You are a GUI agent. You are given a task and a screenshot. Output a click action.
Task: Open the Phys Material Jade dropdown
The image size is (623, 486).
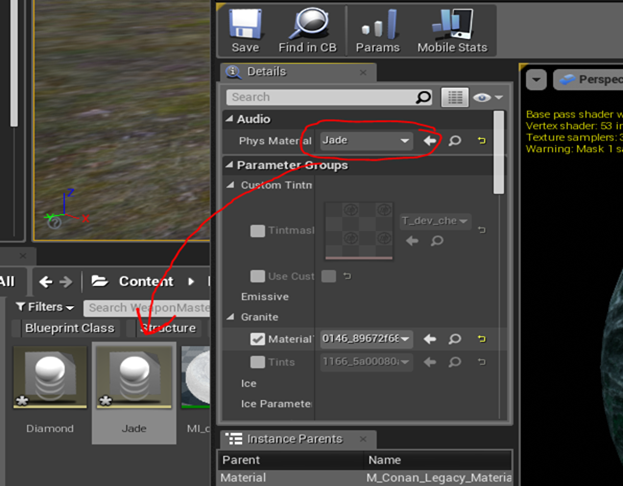367,141
